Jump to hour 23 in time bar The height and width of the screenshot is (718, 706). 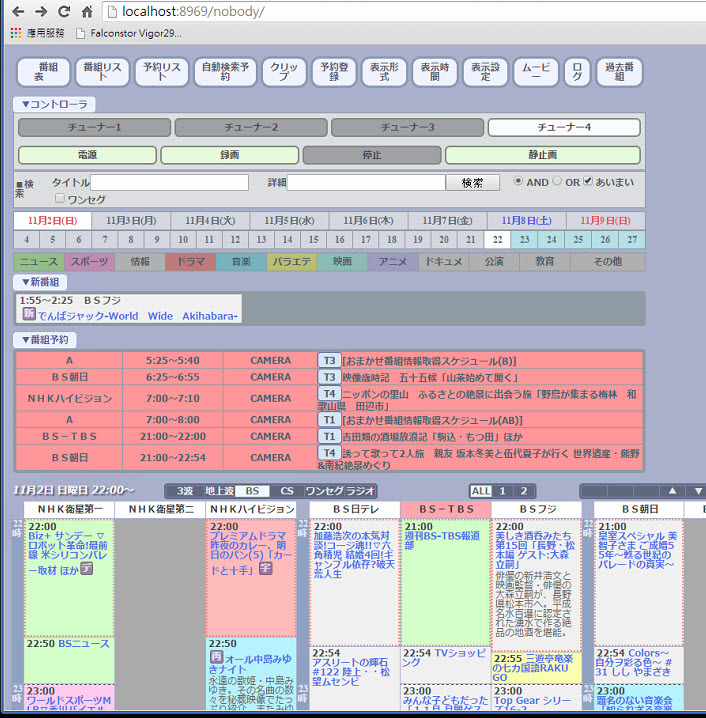coord(525,239)
